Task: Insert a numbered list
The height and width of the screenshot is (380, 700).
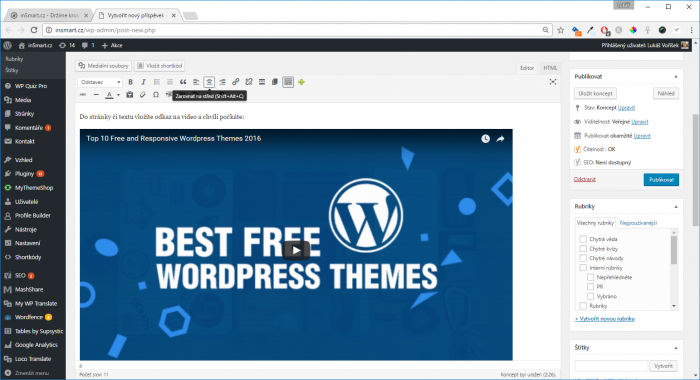Action: 170,82
